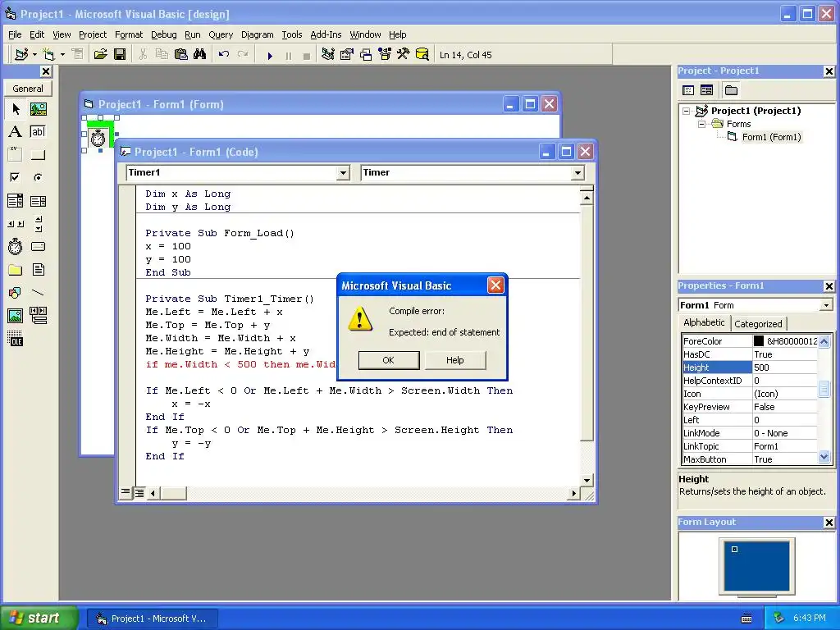Viewport: 840px width, 630px height.
Task: Choose the Label control (letter A) in the toolbox
Action: [16, 132]
